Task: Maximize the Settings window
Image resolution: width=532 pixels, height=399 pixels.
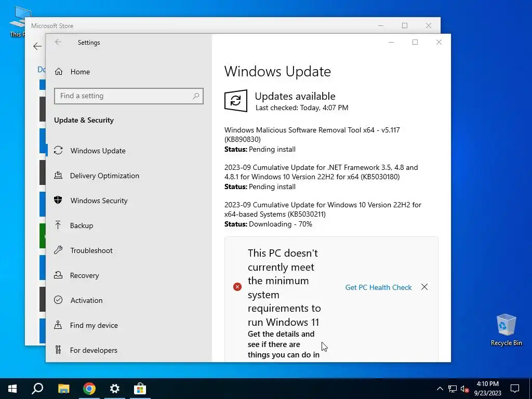Action: click(415, 42)
